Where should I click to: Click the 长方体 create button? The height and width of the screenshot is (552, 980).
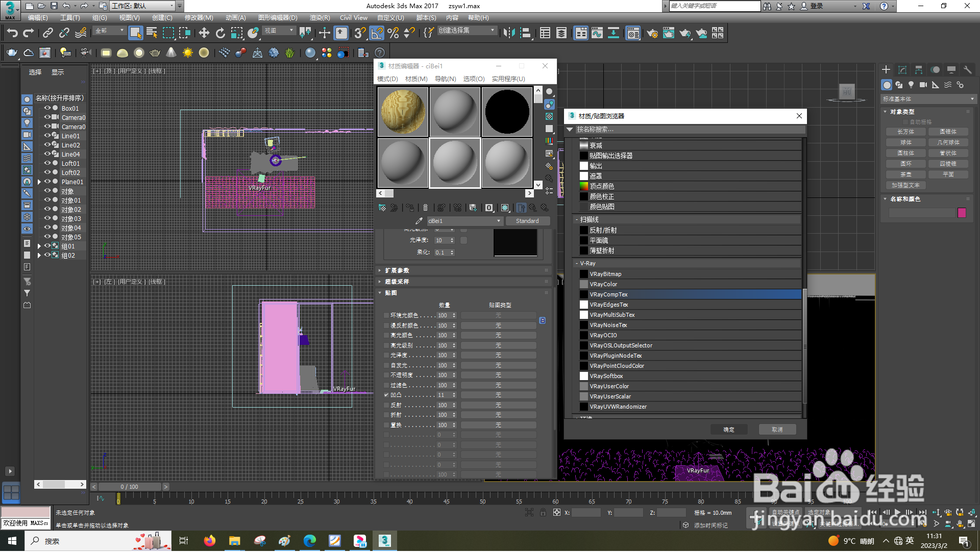click(906, 132)
